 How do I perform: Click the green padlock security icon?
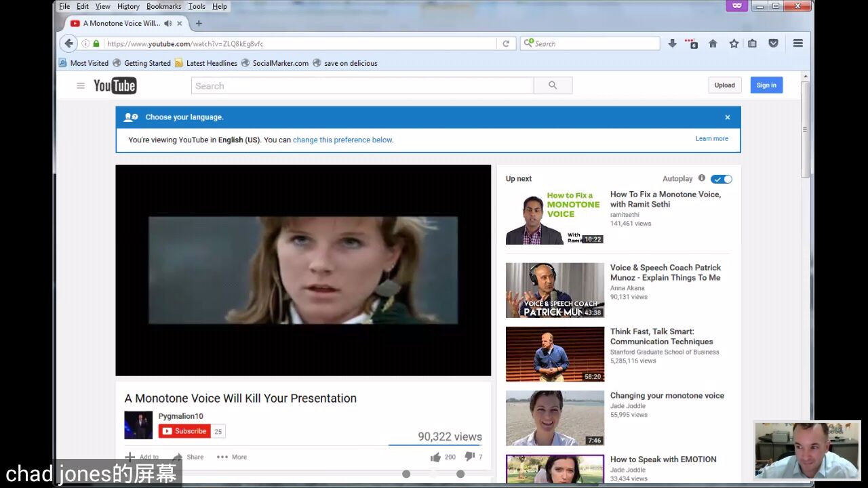tap(96, 43)
